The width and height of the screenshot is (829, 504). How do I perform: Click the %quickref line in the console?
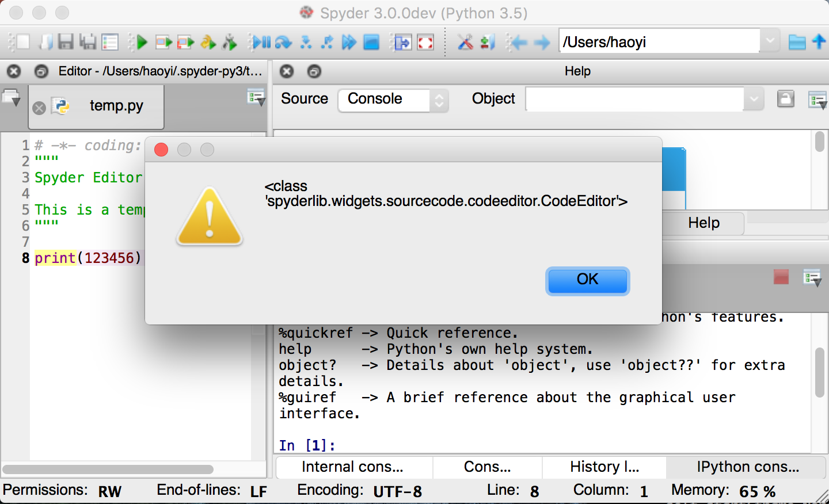tap(398, 333)
